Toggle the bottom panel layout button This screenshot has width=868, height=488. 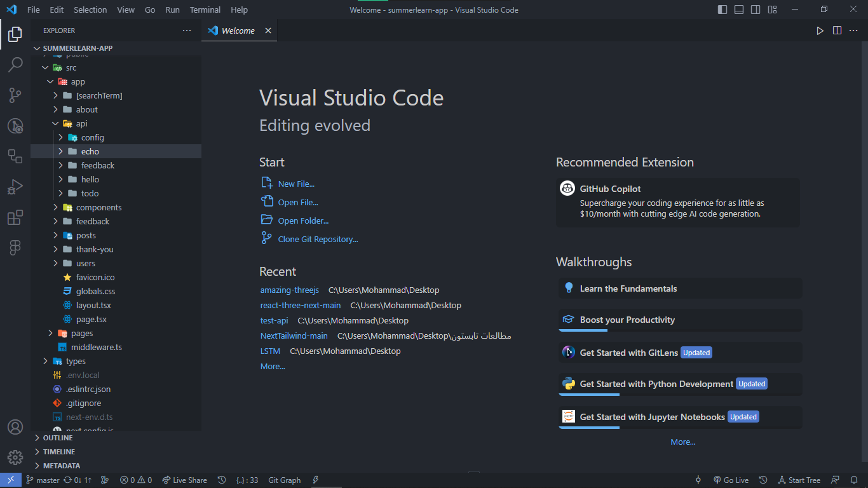coord(739,10)
